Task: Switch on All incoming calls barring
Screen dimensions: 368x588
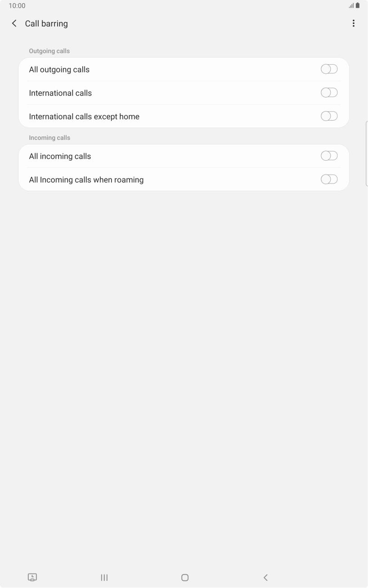Action: pyautogui.click(x=329, y=155)
